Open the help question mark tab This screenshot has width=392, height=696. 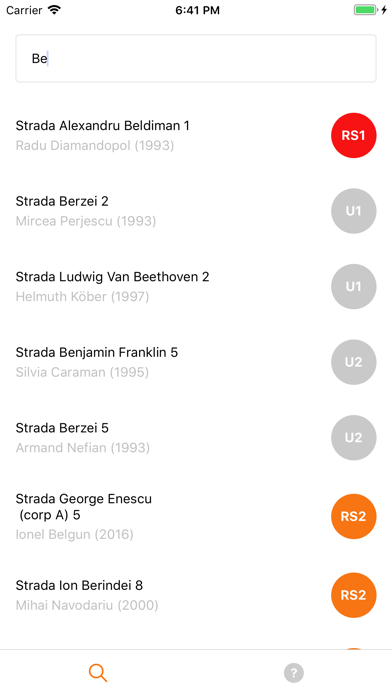(294, 673)
